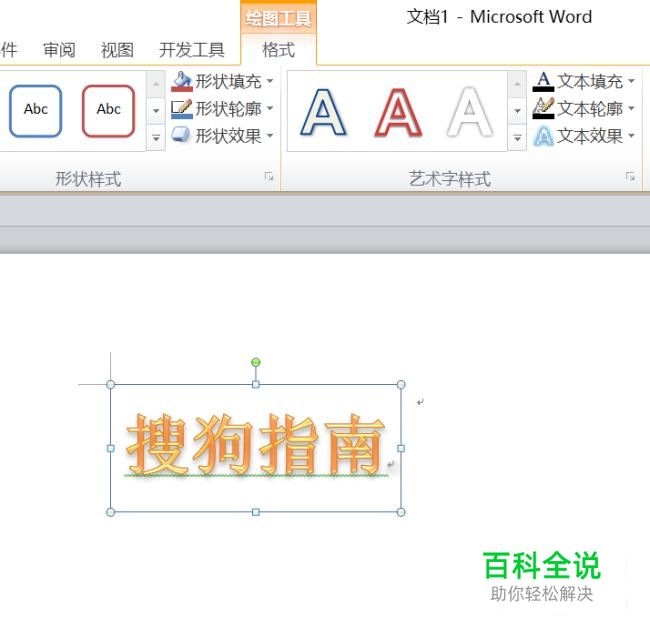Screen dimensions: 650x637
Task: Click the Shape Outline pencil icon
Action: coord(182,109)
